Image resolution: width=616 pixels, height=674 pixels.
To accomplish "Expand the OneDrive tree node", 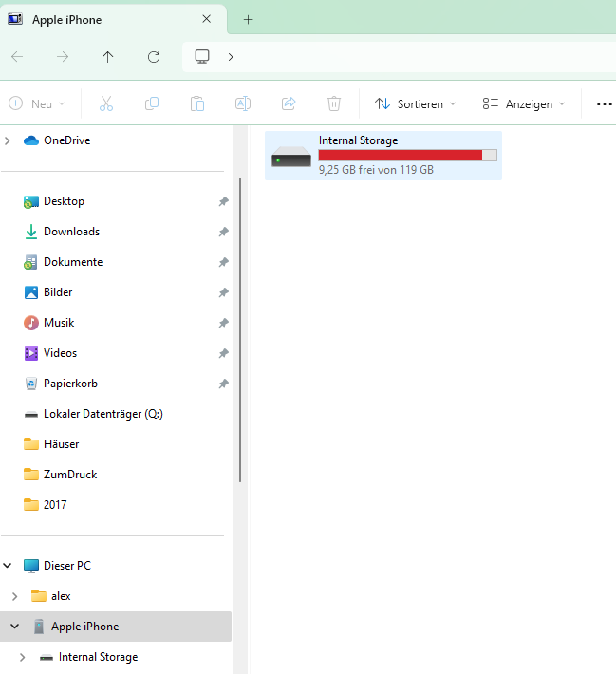I will click(x=9, y=140).
